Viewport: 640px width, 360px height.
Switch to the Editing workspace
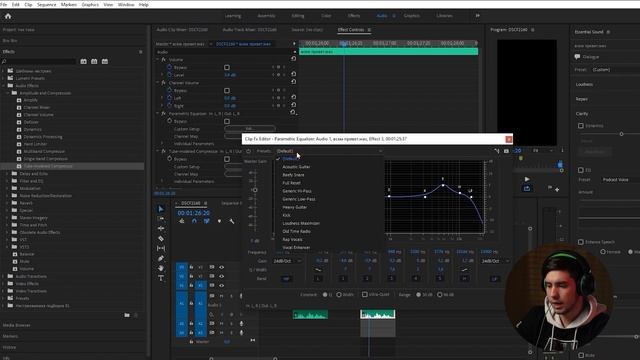pyautogui.click(x=298, y=16)
